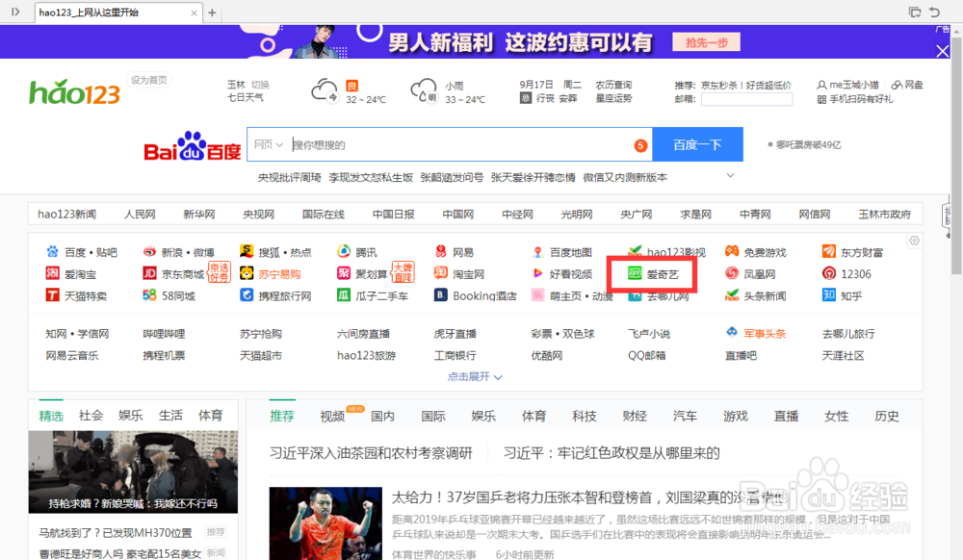
Task: Expand more sites via 点击展开
Action: click(475, 376)
